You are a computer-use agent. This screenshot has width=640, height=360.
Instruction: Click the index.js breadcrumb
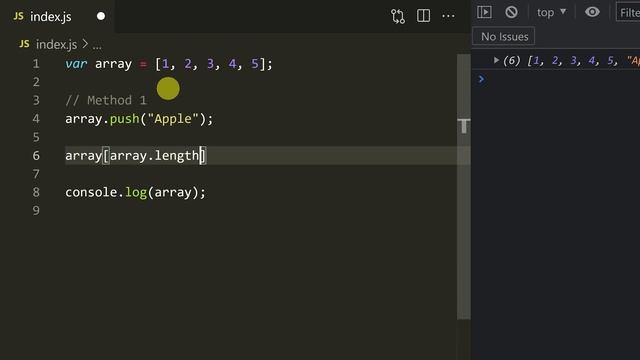56,44
